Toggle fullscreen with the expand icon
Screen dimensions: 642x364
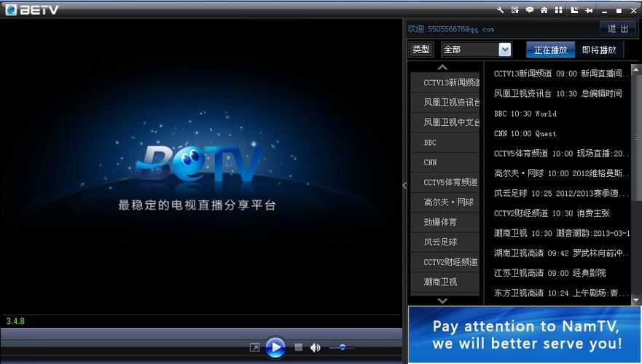(254, 347)
